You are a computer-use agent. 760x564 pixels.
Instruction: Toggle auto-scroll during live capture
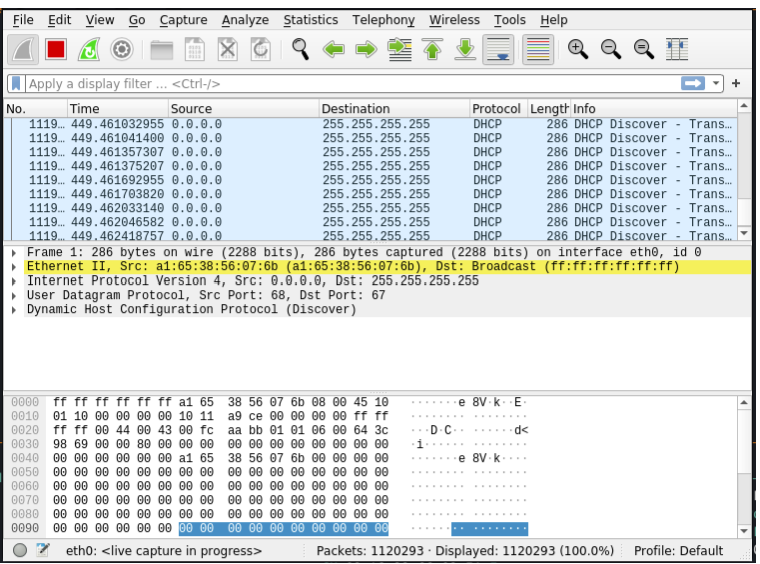(498, 49)
